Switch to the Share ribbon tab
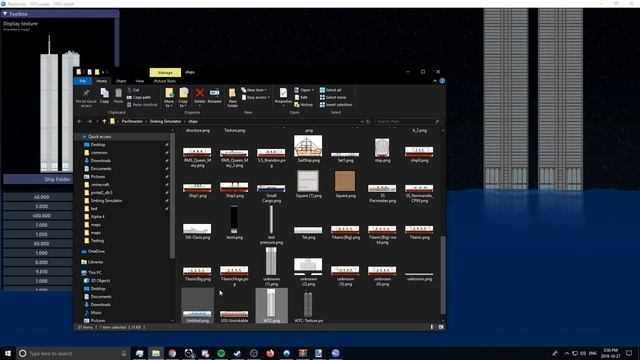The image size is (640, 360). [x=121, y=81]
